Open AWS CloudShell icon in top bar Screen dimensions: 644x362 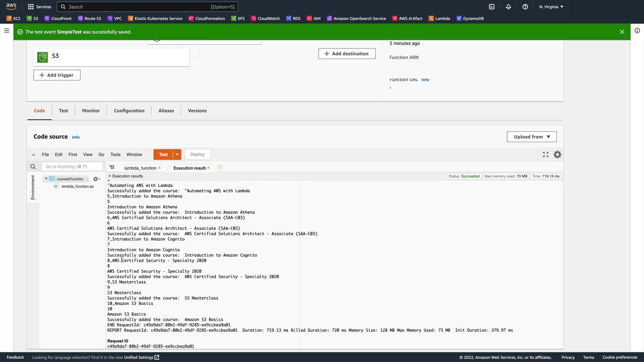pyautogui.click(x=492, y=7)
